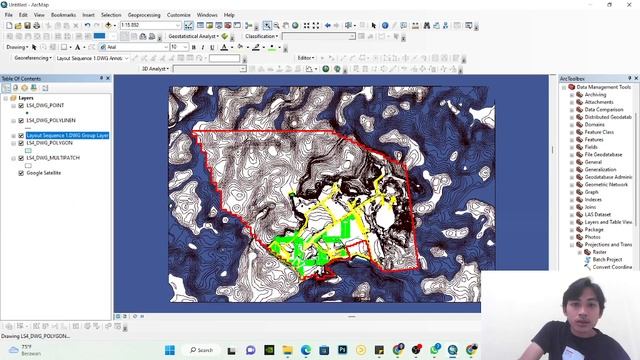
Task: Click the ArcScene green globe icon
Action: pyautogui.click(x=326, y=69)
